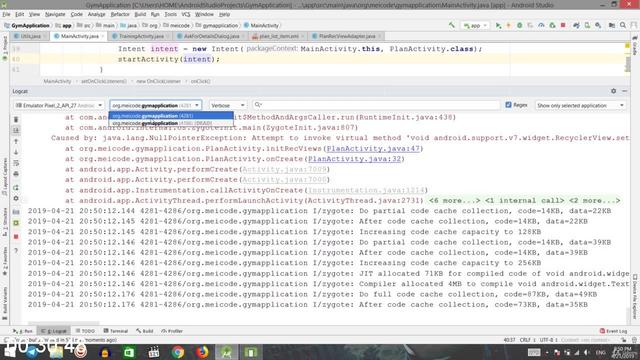Viewport: 640px width, 360px height.
Task: Open Chrome from the Windows taskbar
Action: click(178, 352)
